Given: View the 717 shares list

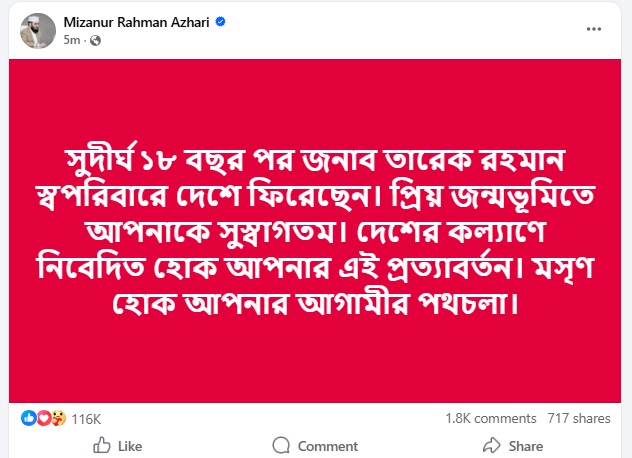Looking at the screenshot, I should coord(578,419).
